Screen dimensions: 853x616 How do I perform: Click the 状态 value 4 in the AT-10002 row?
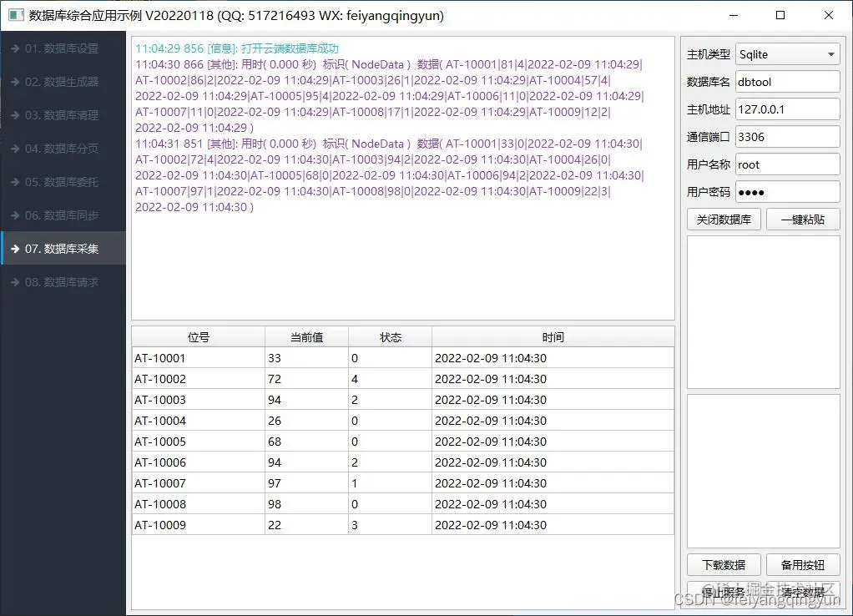[x=390, y=379]
